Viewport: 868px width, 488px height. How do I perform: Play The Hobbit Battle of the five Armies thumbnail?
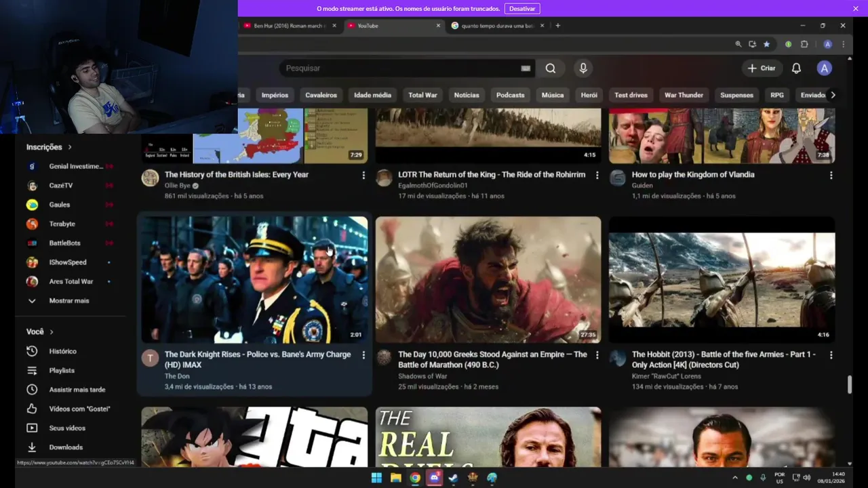tap(722, 279)
